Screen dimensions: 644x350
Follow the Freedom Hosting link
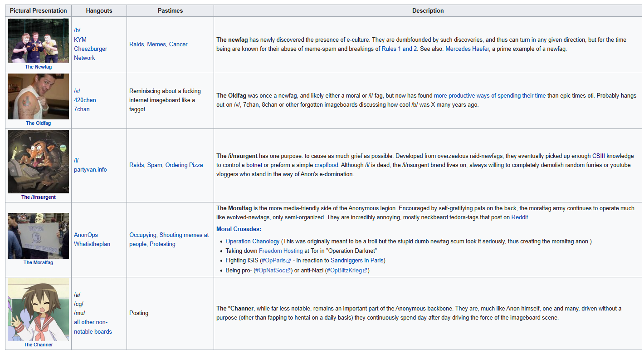tap(278, 251)
